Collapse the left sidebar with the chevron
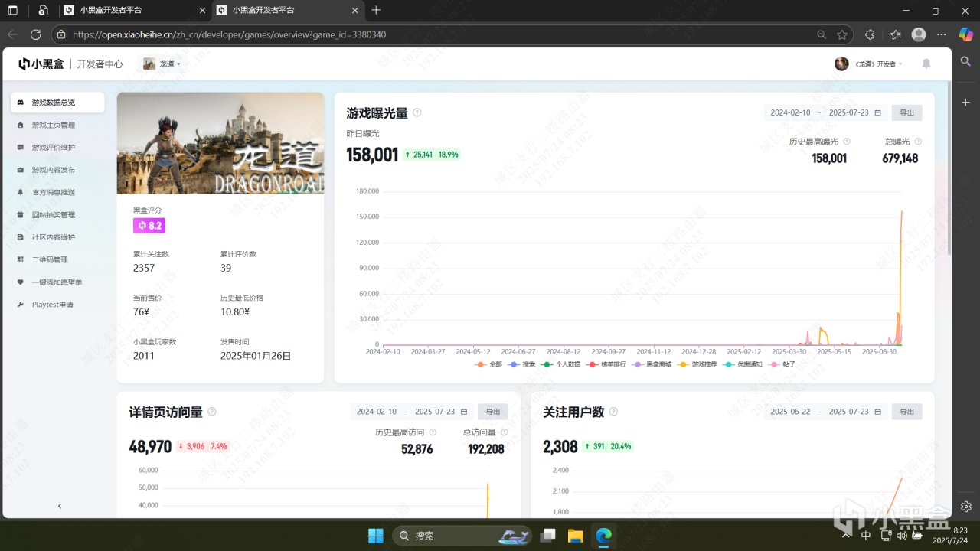The width and height of the screenshot is (980, 551). pyautogui.click(x=60, y=506)
